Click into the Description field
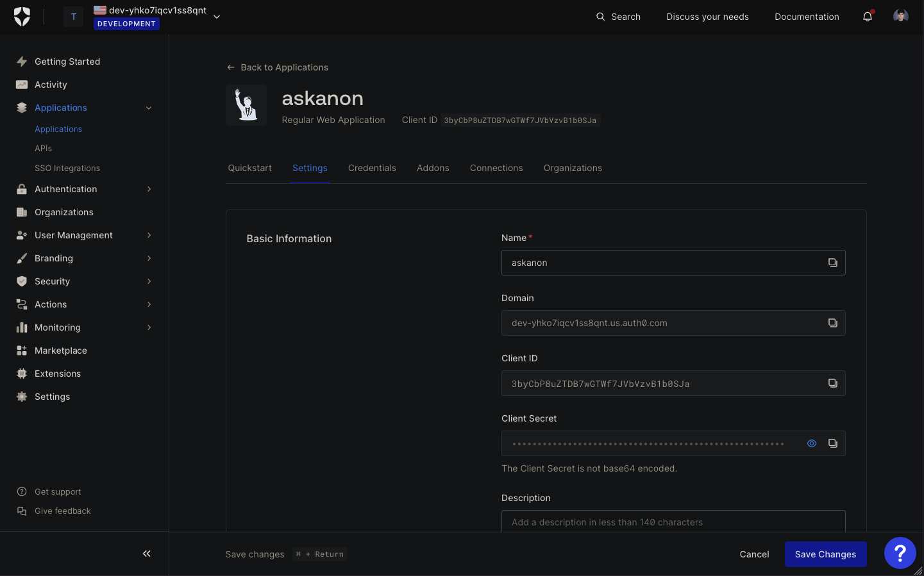Image resolution: width=924 pixels, height=576 pixels. (x=673, y=521)
